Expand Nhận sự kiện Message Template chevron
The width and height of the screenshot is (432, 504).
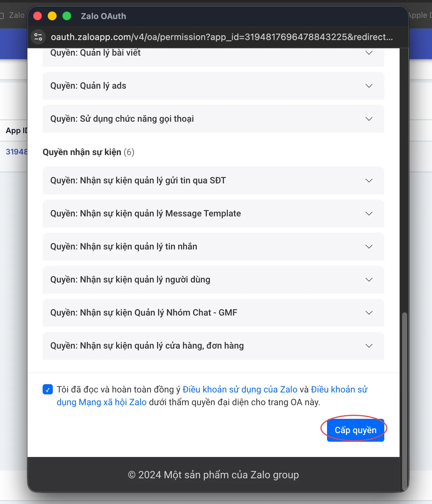pos(369,214)
